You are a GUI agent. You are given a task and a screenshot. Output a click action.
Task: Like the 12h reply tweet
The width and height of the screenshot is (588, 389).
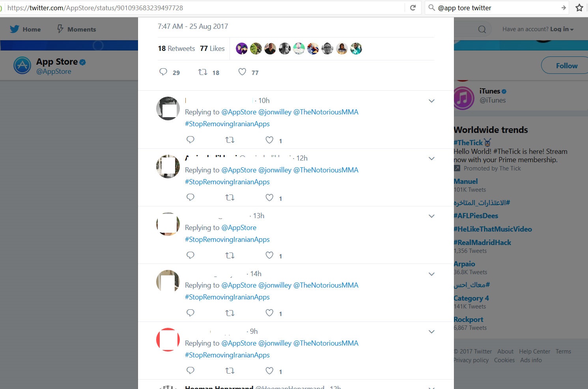[x=269, y=197]
